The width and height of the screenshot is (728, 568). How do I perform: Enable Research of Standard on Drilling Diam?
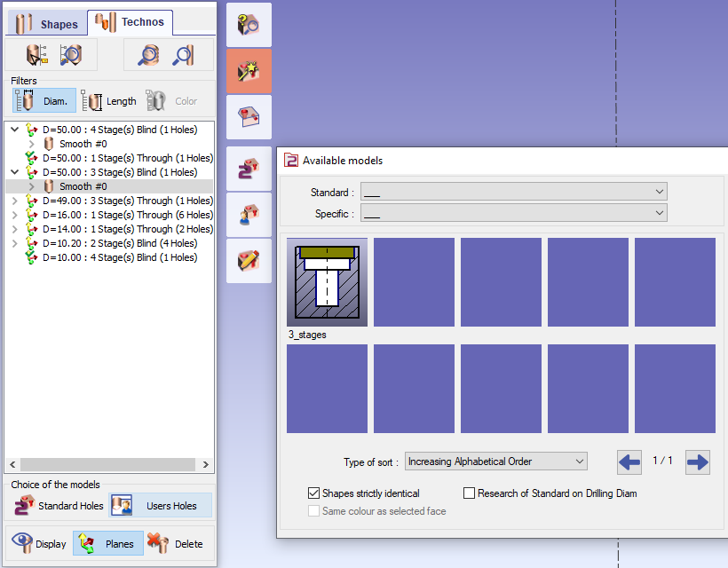470,493
